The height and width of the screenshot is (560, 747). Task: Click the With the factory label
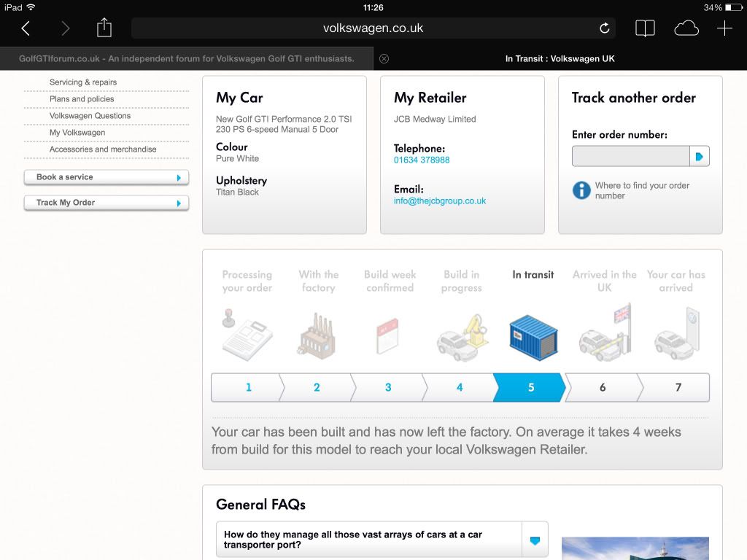point(318,281)
